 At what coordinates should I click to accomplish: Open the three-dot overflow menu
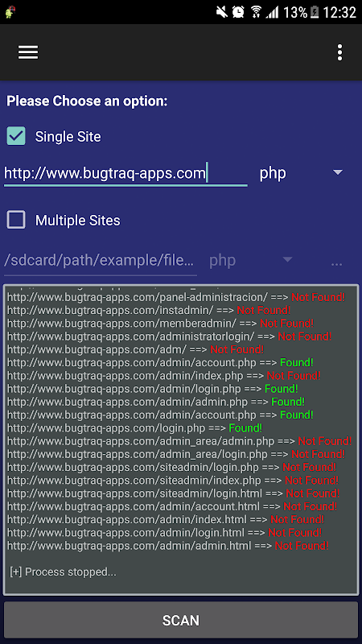339,52
